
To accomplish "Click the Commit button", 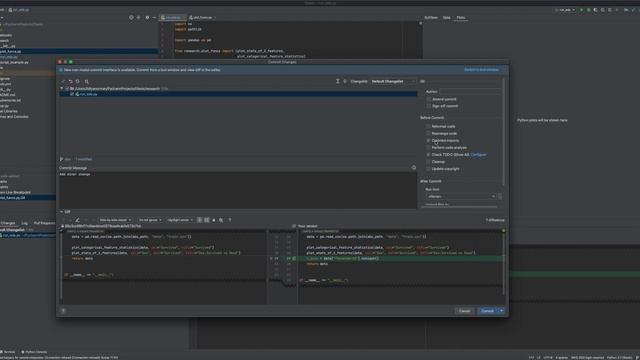I will pyautogui.click(x=487, y=311).
